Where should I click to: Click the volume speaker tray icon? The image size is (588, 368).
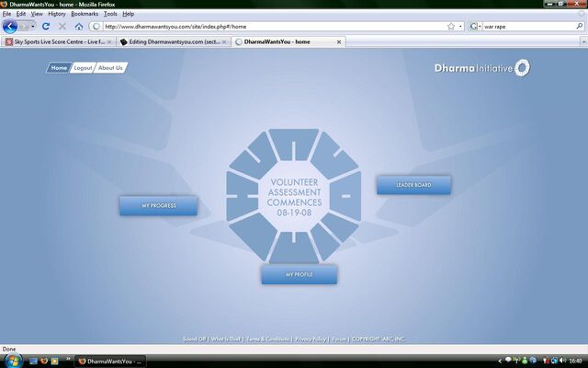point(562,361)
